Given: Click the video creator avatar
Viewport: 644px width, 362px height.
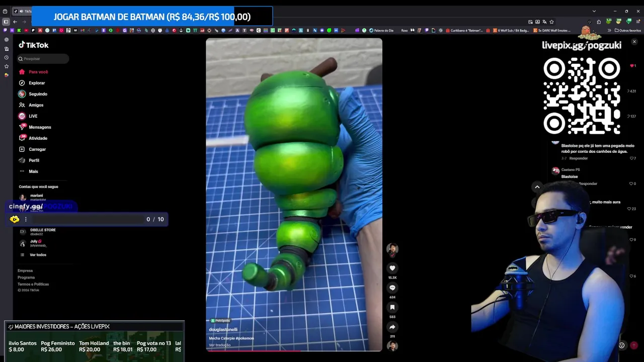Looking at the screenshot, I should pyautogui.click(x=392, y=249).
